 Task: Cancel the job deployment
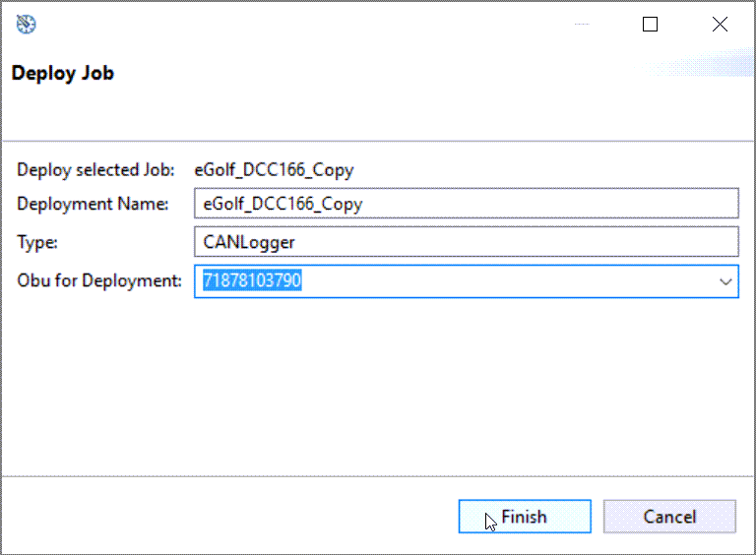[x=669, y=517]
